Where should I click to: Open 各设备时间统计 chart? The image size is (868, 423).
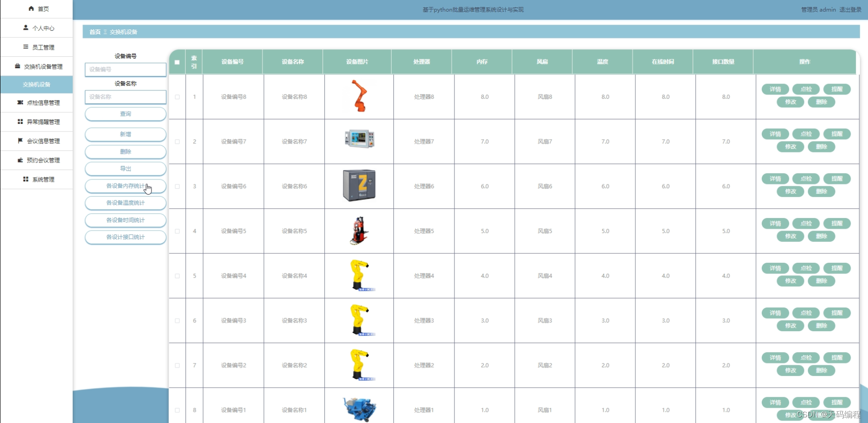[x=125, y=220]
